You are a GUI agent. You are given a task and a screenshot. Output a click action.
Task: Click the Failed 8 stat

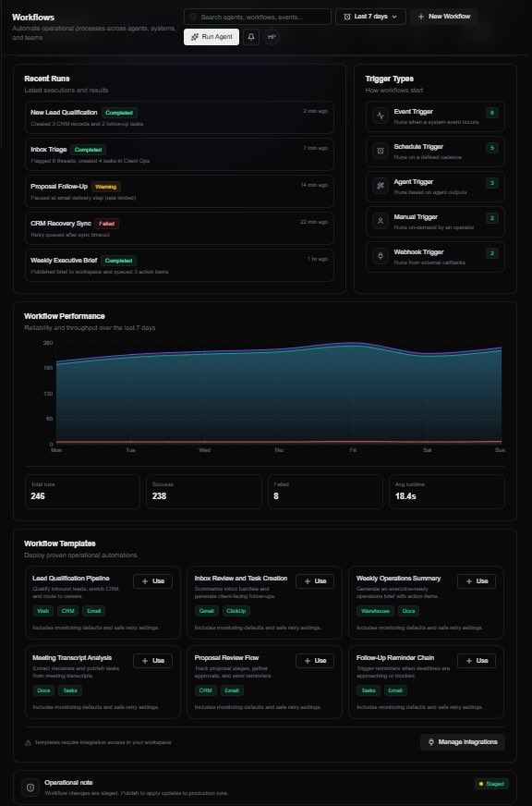click(x=325, y=492)
